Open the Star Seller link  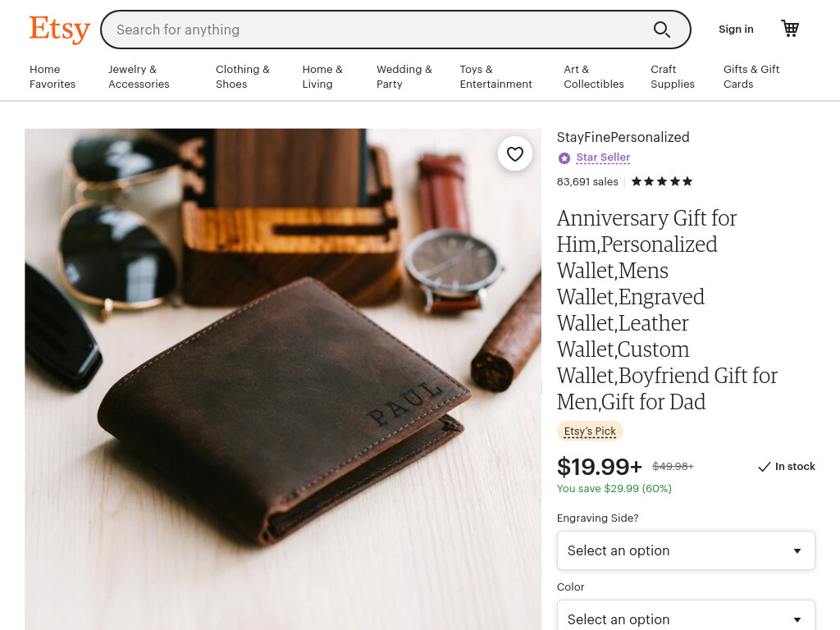[603, 157]
